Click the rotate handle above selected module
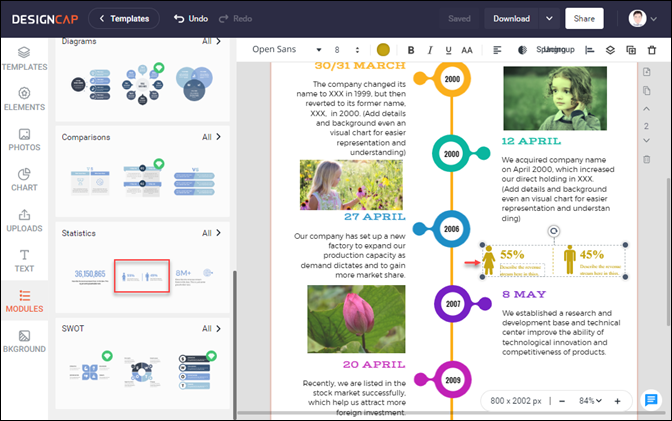 553,232
